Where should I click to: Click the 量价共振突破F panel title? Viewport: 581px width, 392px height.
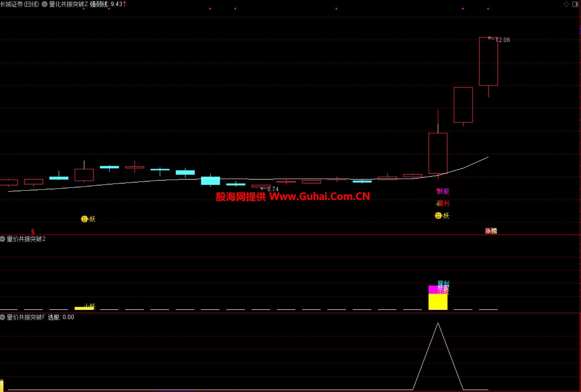tap(26, 317)
